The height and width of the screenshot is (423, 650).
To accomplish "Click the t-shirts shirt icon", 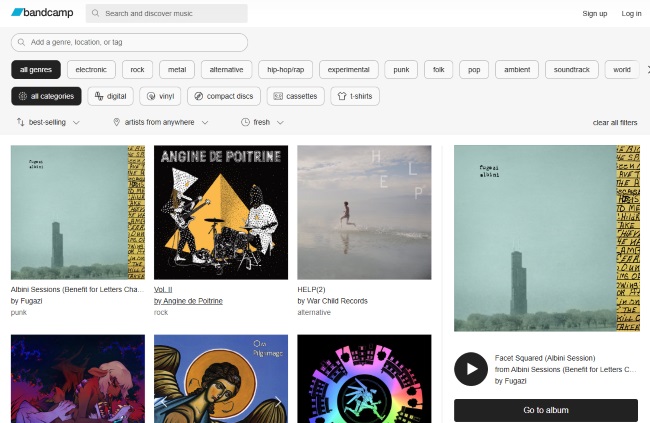I will pos(342,96).
